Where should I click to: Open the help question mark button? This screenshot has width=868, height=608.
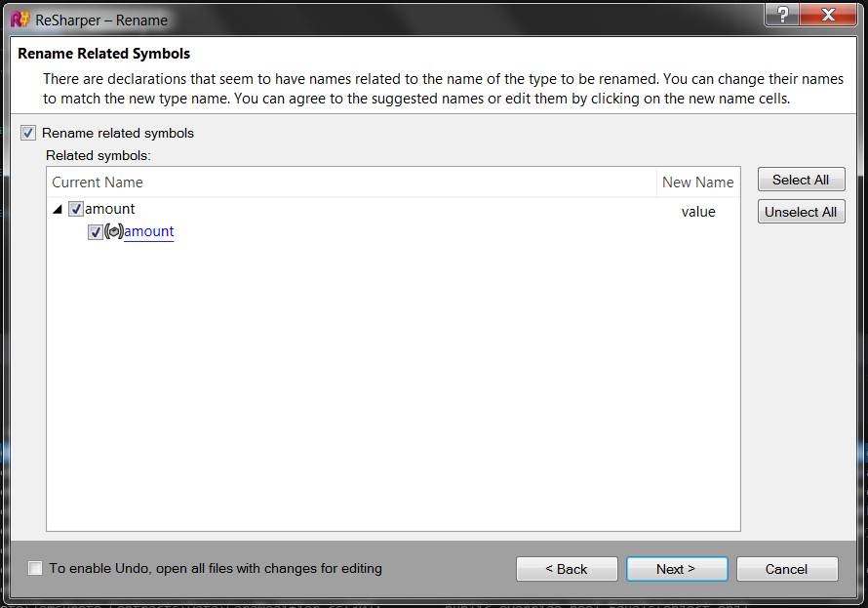781,15
